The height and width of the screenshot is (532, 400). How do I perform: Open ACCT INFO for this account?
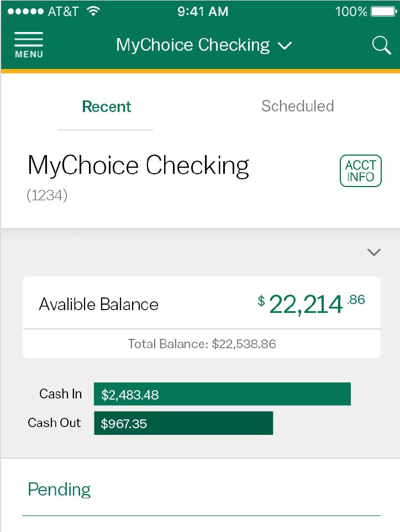(x=360, y=171)
